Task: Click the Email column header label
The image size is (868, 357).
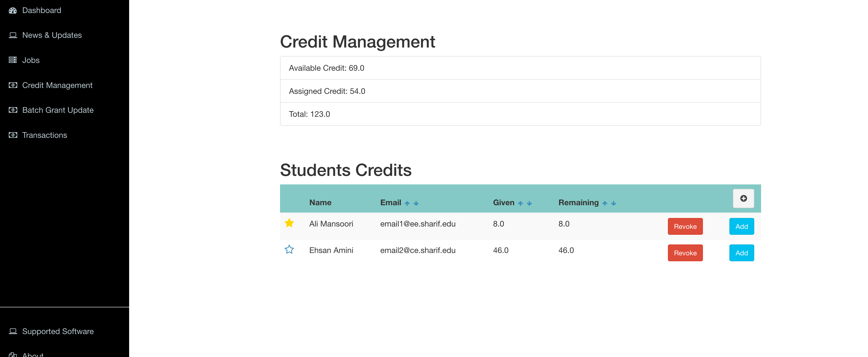Action: tap(390, 202)
